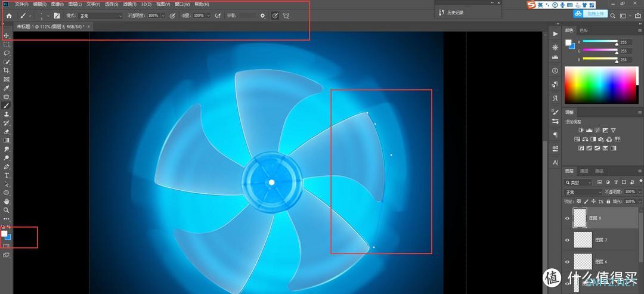Hide layer 7 with its eye icon

tap(568, 240)
